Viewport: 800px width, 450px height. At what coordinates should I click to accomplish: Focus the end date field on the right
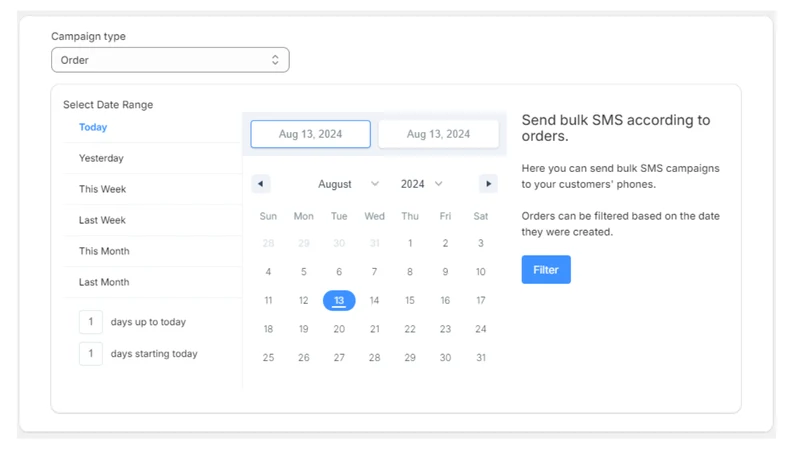pyautogui.click(x=438, y=134)
